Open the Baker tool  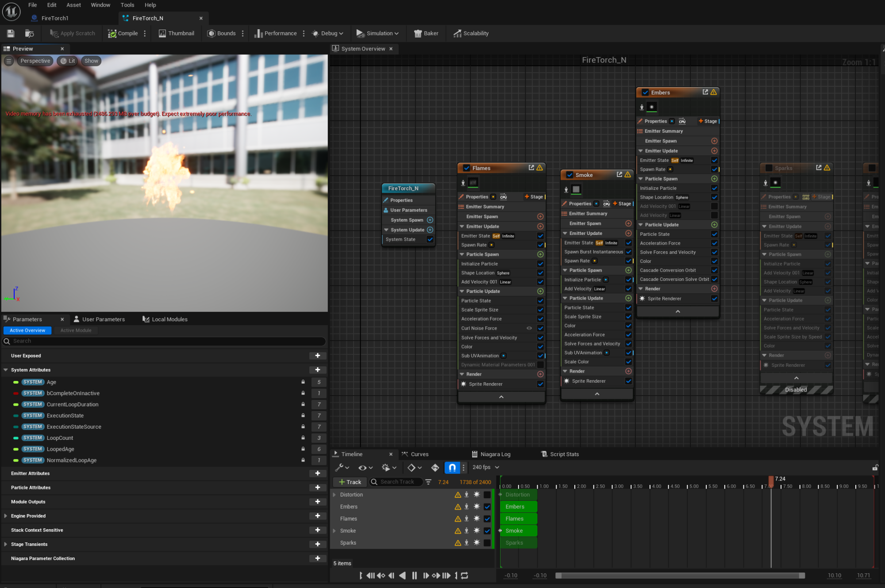(426, 33)
